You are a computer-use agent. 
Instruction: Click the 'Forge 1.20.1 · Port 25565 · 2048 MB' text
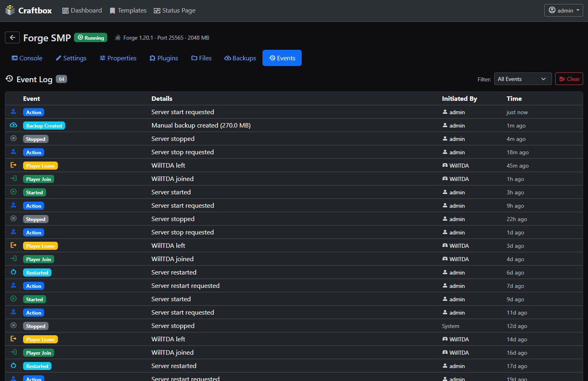click(x=166, y=38)
